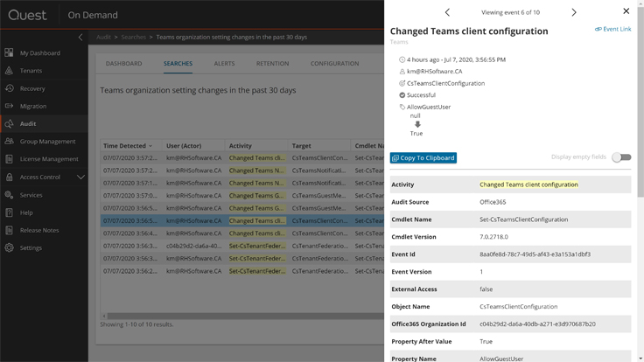644x362 pixels.
Task: Select the External Access value false
Action: click(x=486, y=289)
